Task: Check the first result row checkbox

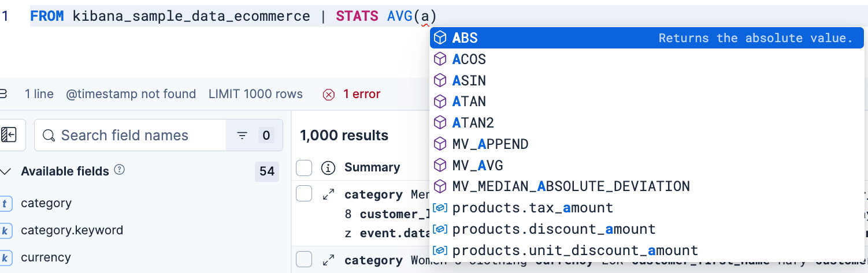Action: click(x=304, y=194)
